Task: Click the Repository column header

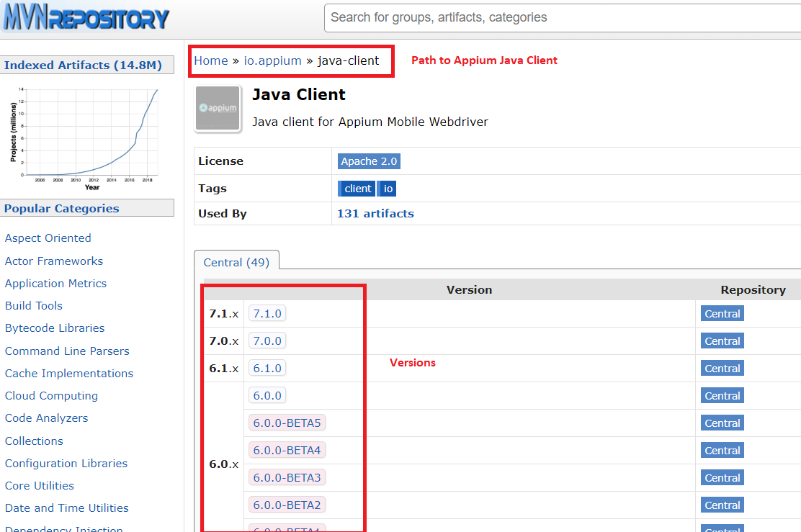Action: pyautogui.click(x=753, y=290)
